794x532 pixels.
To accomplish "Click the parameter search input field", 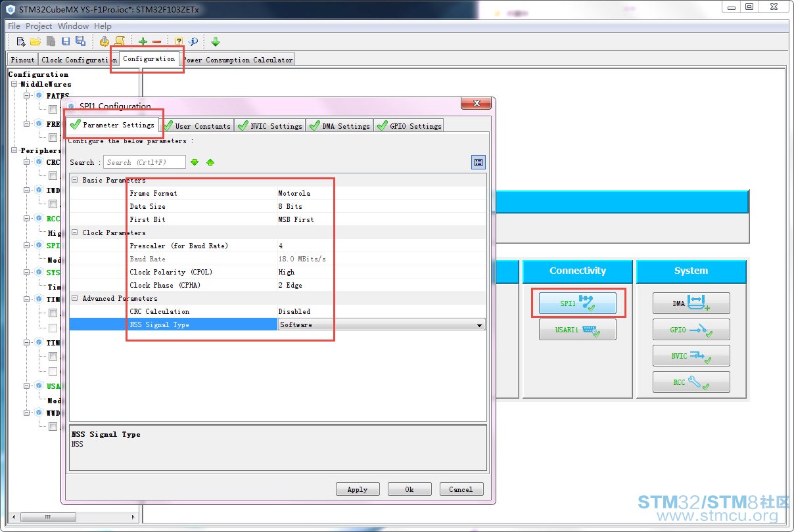I will click(144, 162).
